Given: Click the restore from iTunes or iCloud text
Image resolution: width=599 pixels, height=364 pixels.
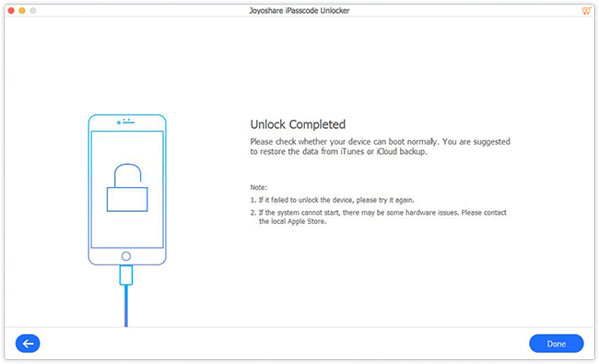Looking at the screenshot, I should tap(338, 152).
